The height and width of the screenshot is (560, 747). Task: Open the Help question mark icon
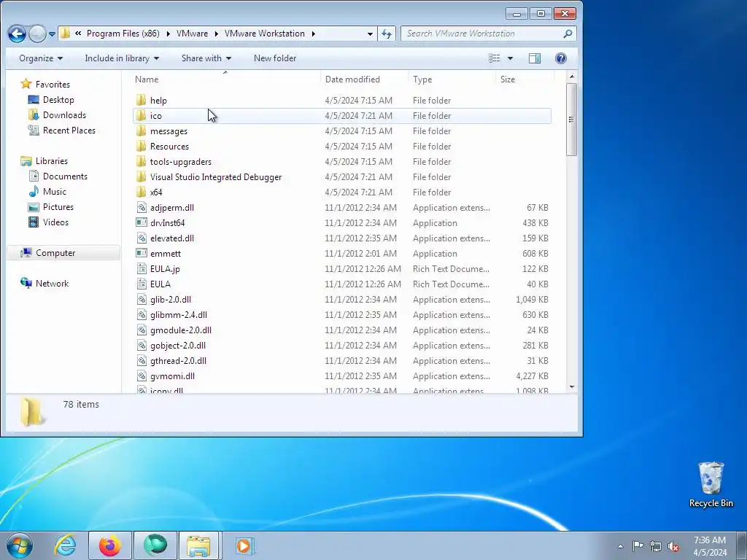561,58
